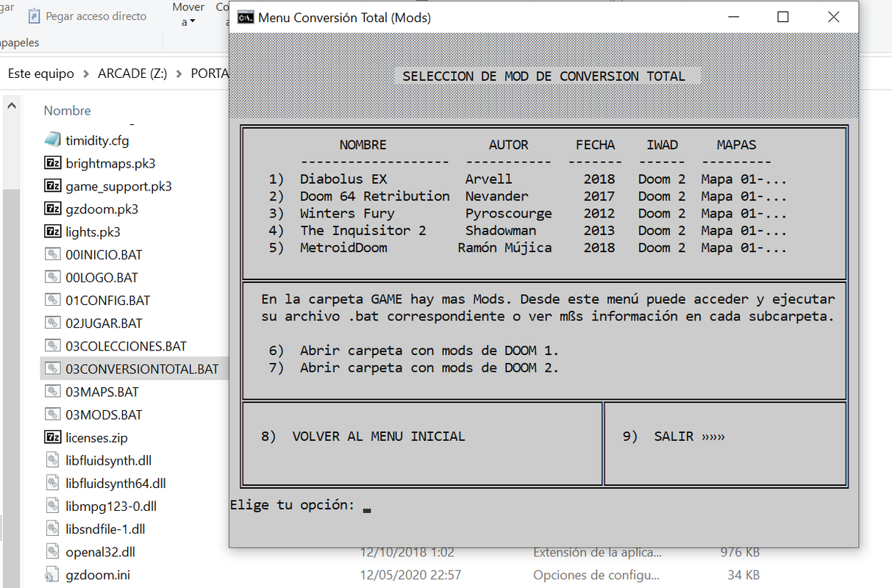The height and width of the screenshot is (588, 892).
Task: Click the licenses.zip archive icon
Action: tap(52, 437)
